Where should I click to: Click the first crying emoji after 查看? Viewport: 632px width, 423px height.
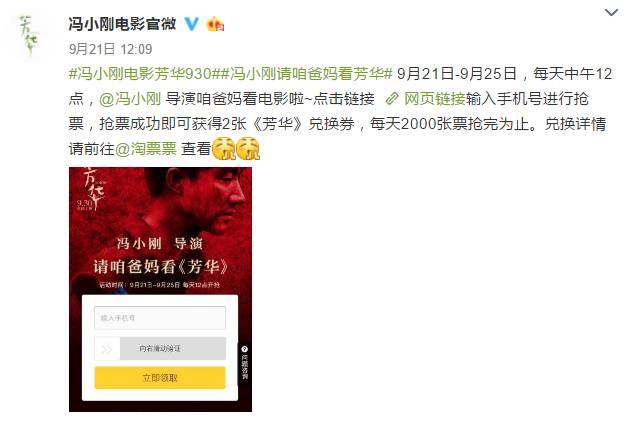(223, 149)
